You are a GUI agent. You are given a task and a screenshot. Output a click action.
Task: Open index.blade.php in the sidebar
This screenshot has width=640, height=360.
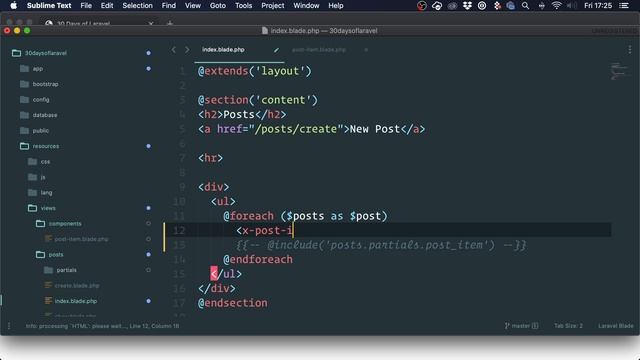coord(76,301)
